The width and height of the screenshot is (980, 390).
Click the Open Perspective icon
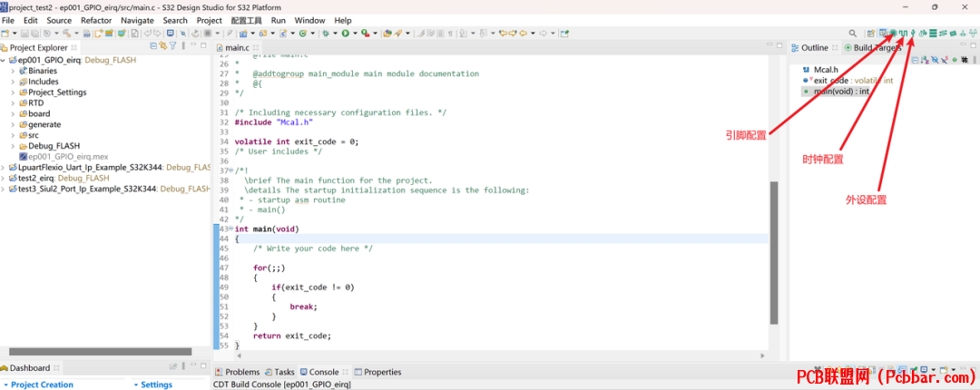point(871,34)
